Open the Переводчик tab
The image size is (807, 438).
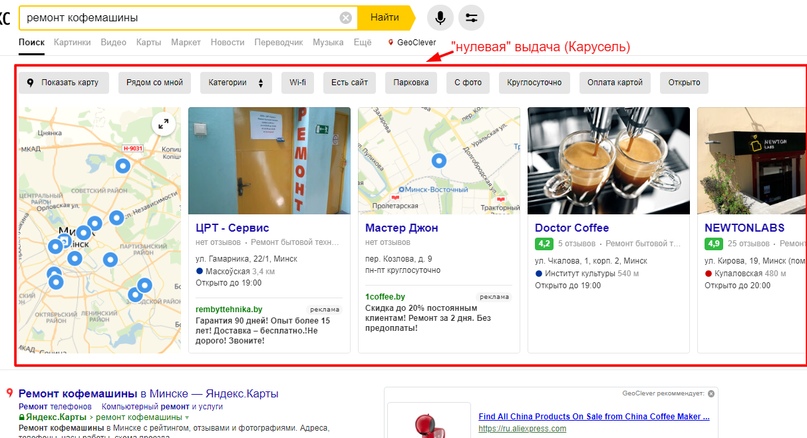tap(278, 42)
